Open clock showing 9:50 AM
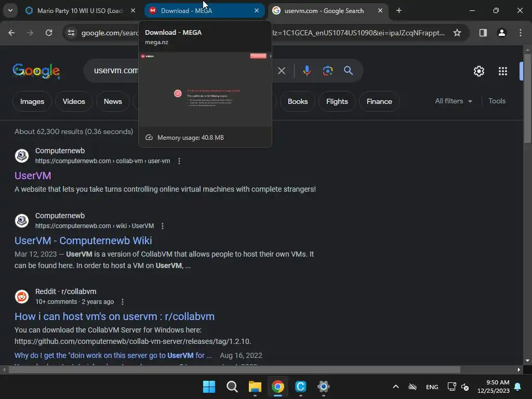The image size is (532, 399). coord(494,387)
